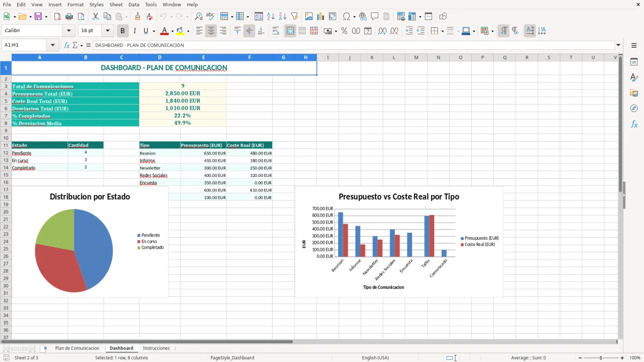Image resolution: width=644 pixels, height=362 pixels.
Task: Center the text horizontally
Action: click(211, 31)
